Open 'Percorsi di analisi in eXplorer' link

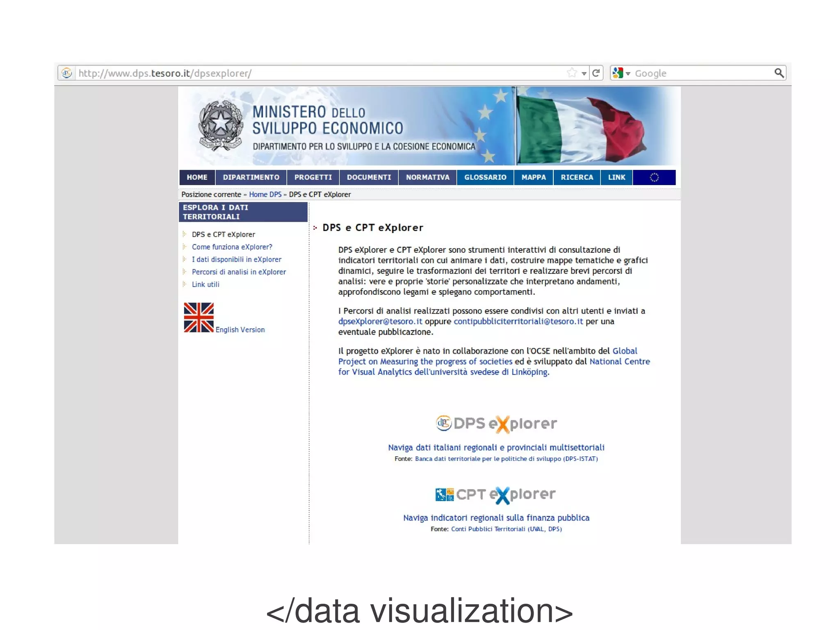[x=239, y=272]
